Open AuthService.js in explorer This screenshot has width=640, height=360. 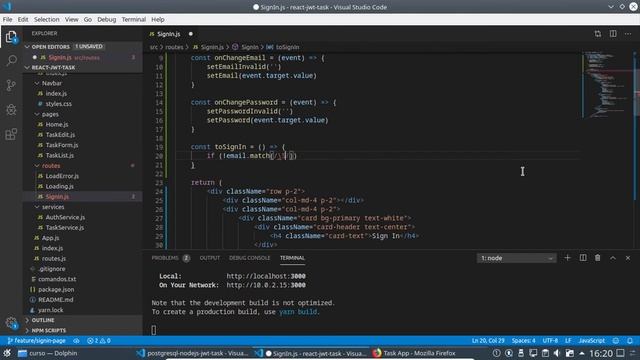(x=65, y=217)
